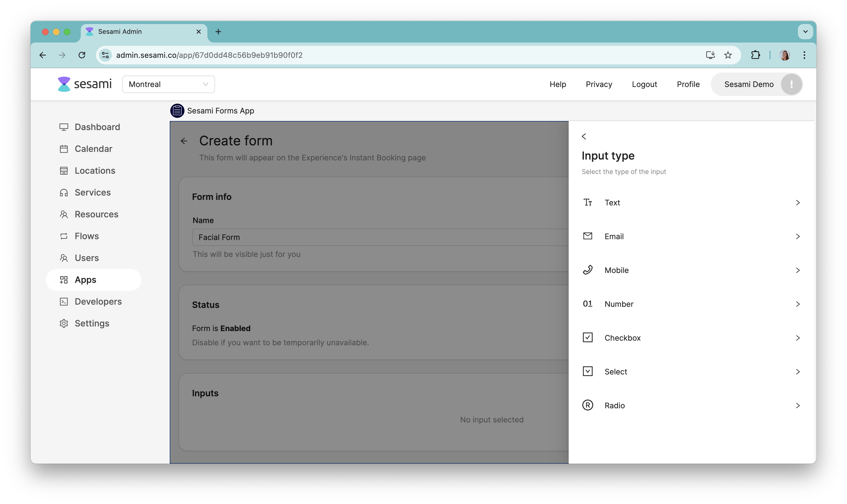Open Chrome profile avatar

click(784, 55)
